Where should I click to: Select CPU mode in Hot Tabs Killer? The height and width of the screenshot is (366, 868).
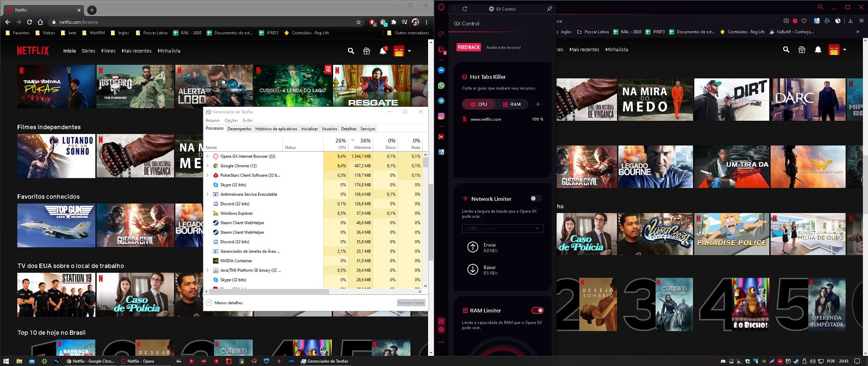click(x=479, y=104)
